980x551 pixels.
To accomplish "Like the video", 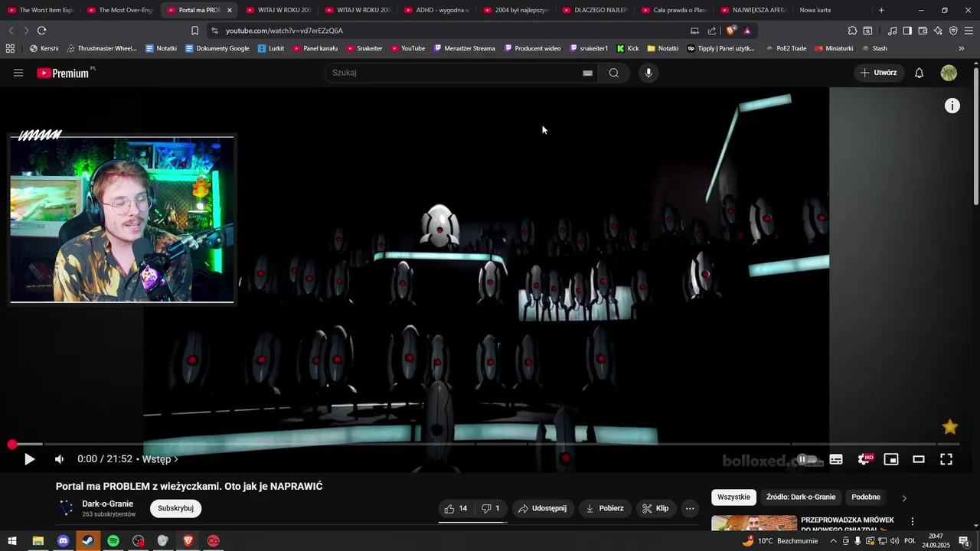I will 456,508.
